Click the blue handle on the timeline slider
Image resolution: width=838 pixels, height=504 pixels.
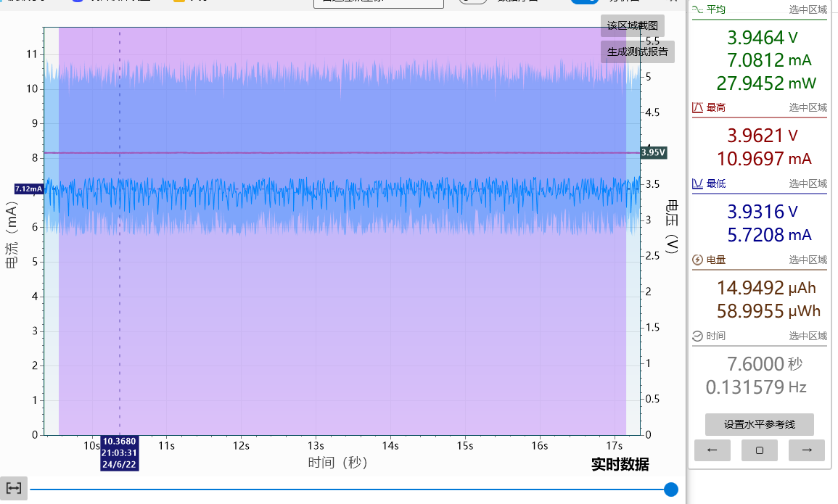(x=670, y=489)
